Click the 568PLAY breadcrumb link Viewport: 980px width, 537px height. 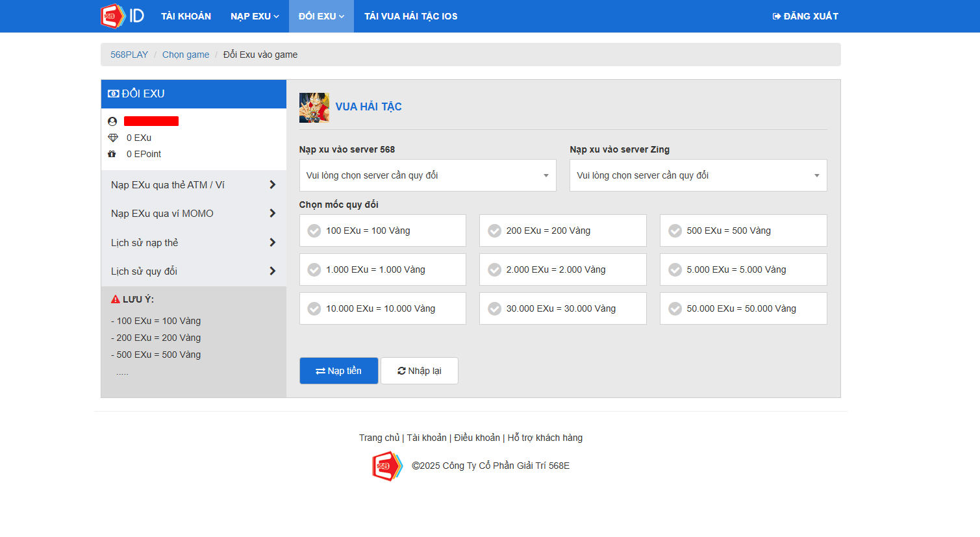pos(129,55)
